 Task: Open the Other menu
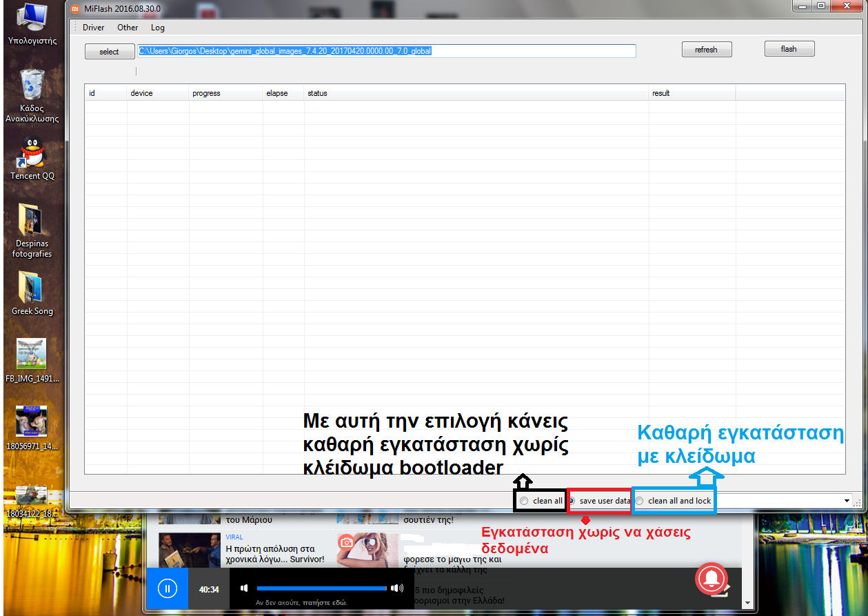point(128,28)
